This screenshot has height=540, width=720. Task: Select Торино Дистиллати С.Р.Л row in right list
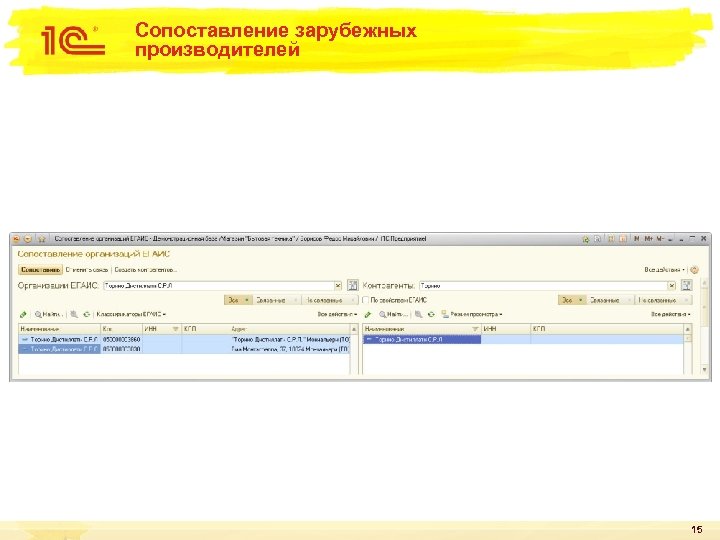click(x=523, y=339)
